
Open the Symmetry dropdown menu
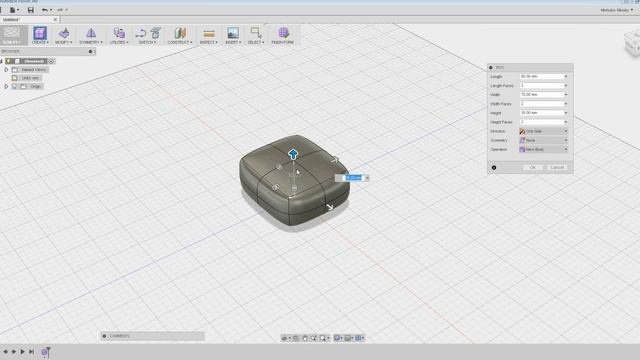(x=91, y=42)
